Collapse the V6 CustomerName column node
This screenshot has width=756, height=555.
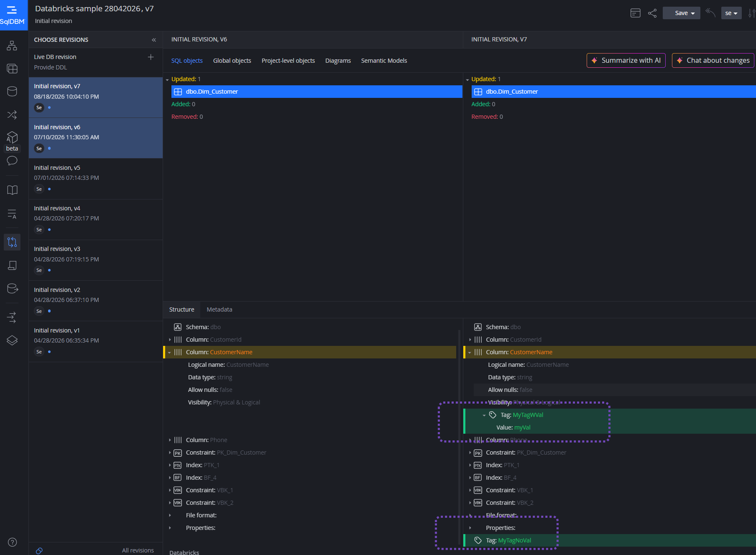point(170,353)
